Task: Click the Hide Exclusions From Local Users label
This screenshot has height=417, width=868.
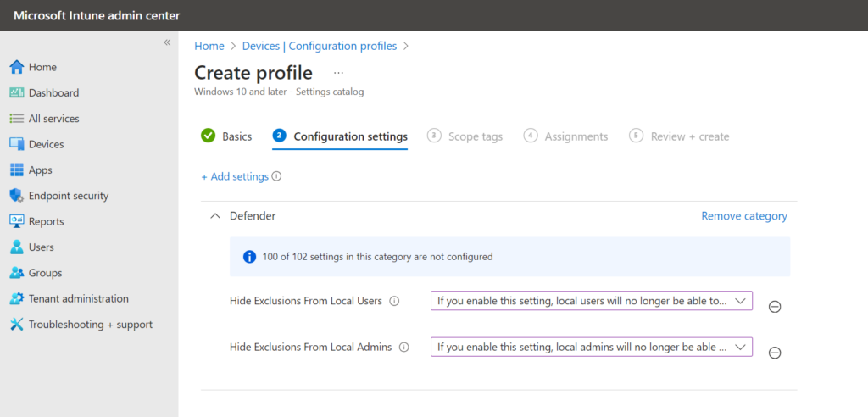Action: tap(305, 301)
